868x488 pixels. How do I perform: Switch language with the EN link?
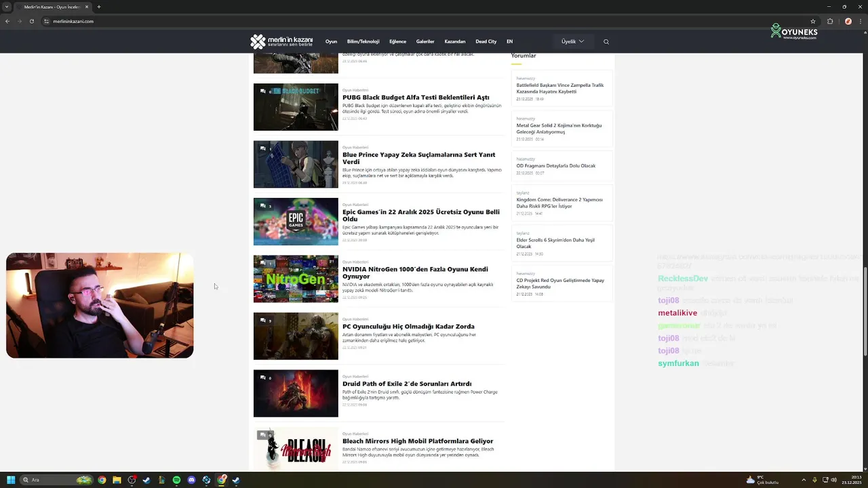coord(509,41)
